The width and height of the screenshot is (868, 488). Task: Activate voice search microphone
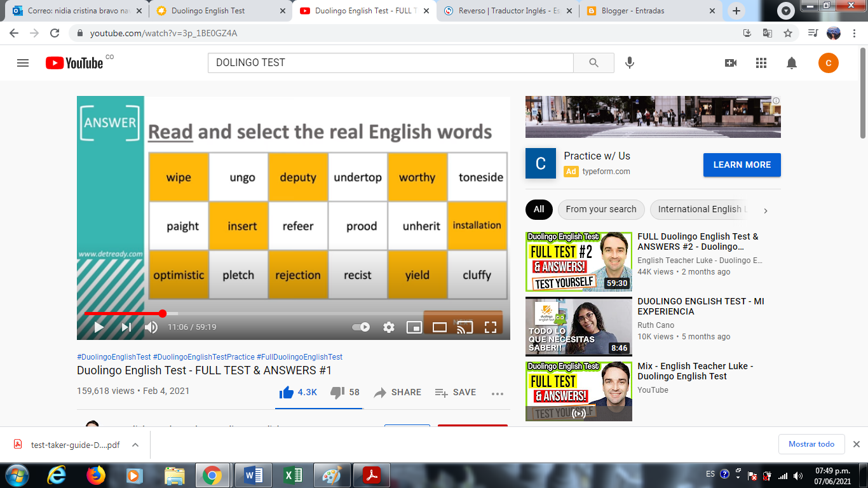(630, 63)
